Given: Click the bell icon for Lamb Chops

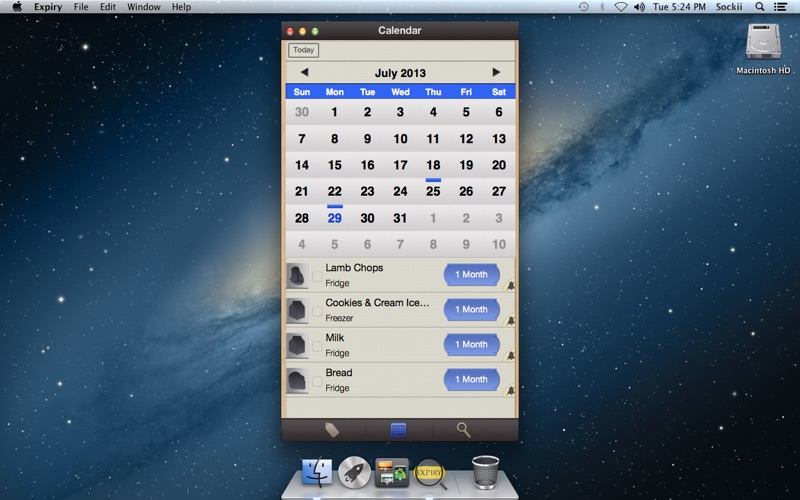Looking at the screenshot, I should pos(510,286).
